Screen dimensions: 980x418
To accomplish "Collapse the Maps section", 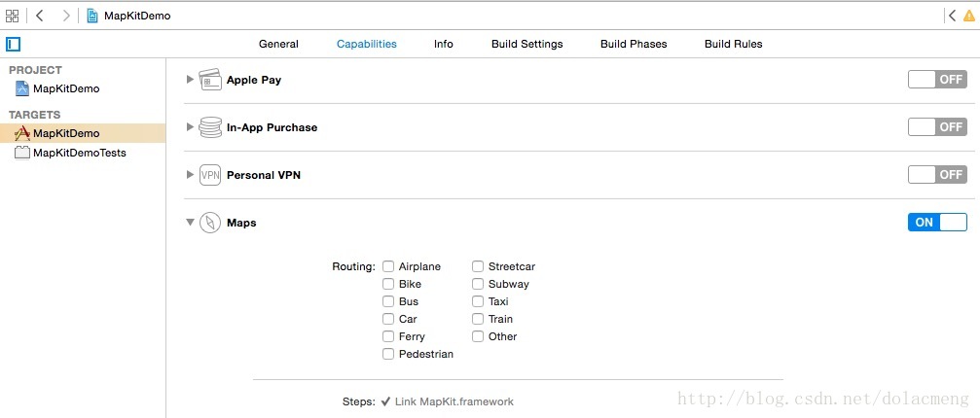I will 190,222.
